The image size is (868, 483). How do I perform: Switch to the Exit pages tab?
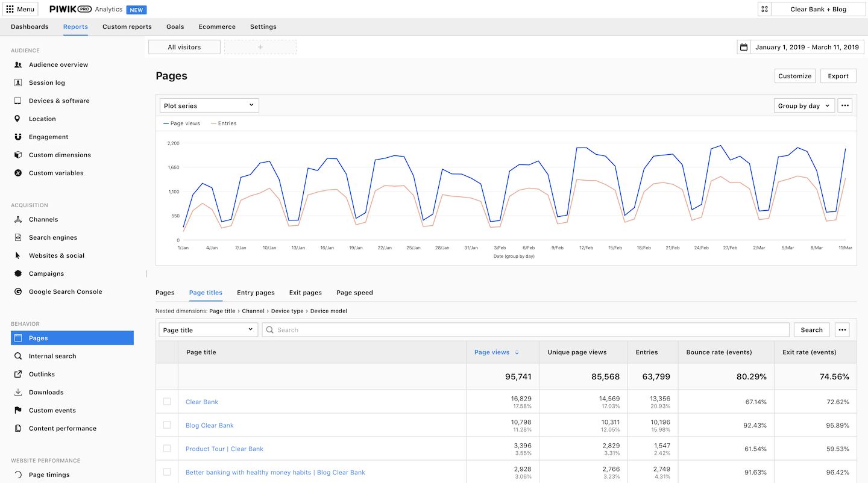point(306,293)
